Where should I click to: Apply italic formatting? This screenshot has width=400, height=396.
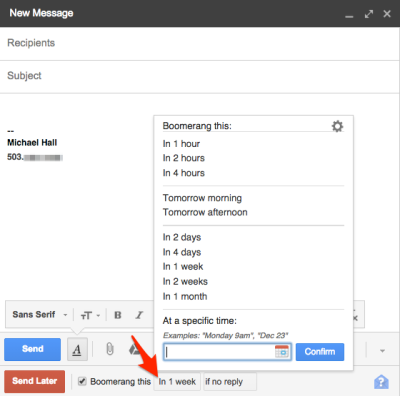pyautogui.click(x=139, y=315)
